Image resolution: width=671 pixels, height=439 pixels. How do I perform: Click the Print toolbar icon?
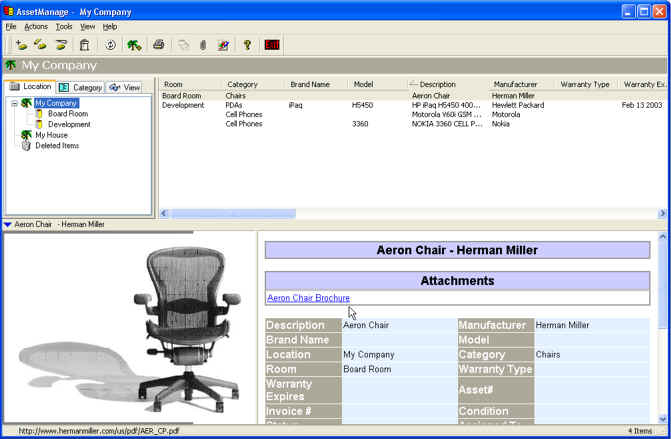tap(159, 44)
